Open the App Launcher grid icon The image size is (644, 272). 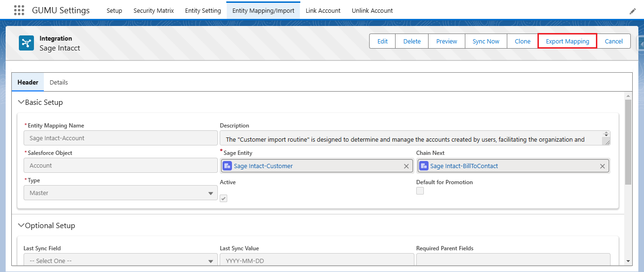coord(19,10)
